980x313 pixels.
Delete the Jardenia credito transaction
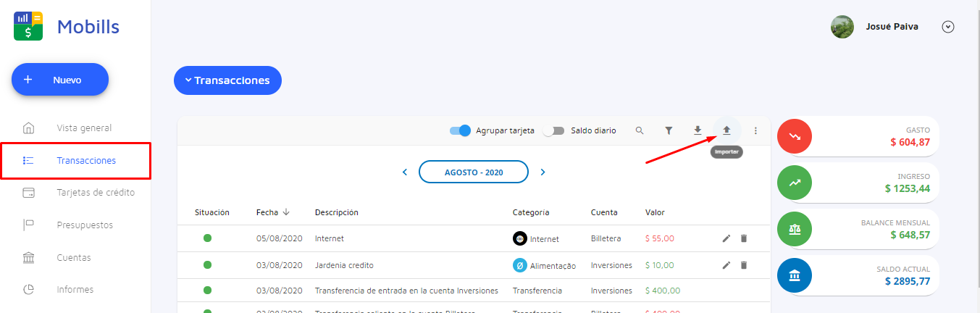[x=743, y=265]
